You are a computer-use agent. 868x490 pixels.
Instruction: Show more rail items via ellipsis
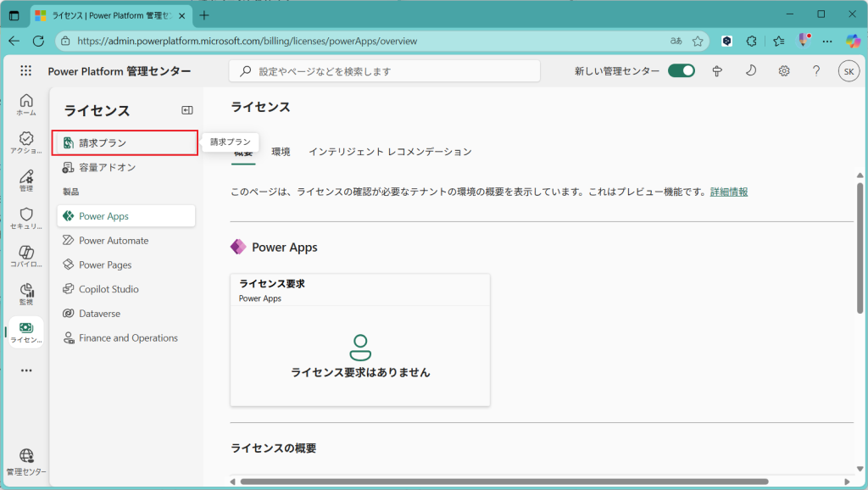click(26, 370)
